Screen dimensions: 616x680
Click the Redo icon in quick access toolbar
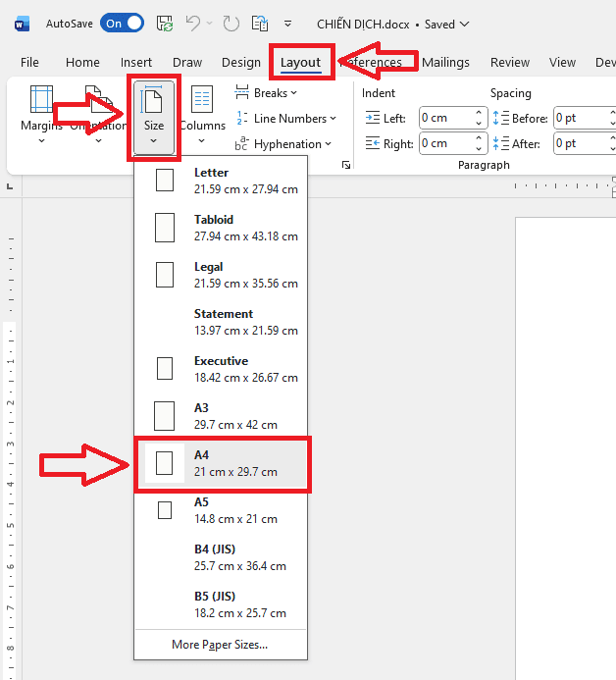point(231,24)
